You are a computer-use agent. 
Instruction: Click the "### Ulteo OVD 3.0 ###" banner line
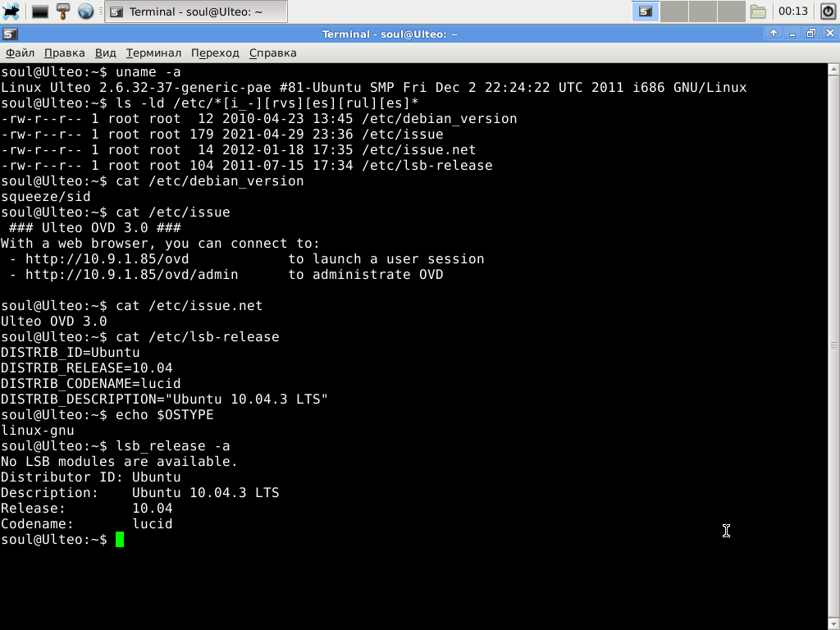point(95,228)
